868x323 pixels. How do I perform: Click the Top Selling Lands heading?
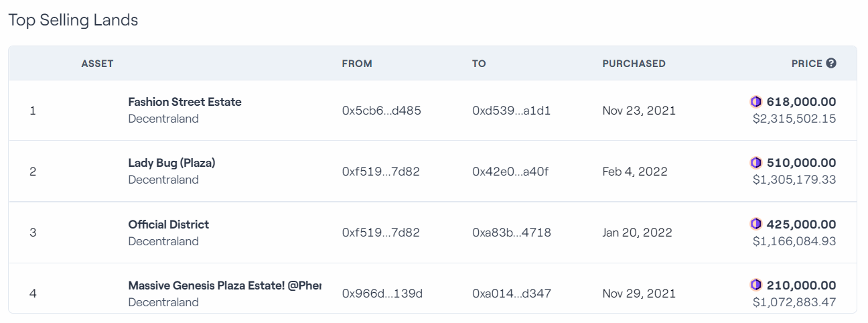tap(73, 20)
